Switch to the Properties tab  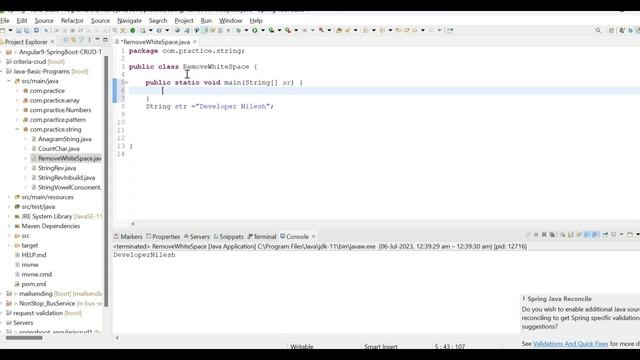[x=163, y=237]
